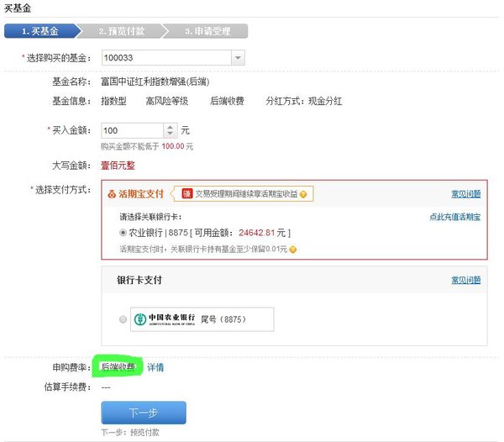Decrease amount with the down stepper arrow

tap(170, 134)
